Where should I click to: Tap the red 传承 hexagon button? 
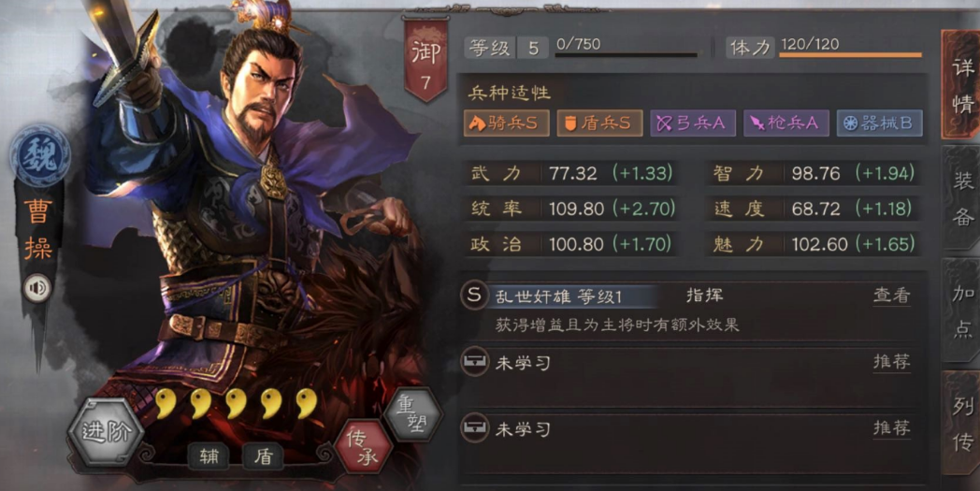tap(364, 448)
